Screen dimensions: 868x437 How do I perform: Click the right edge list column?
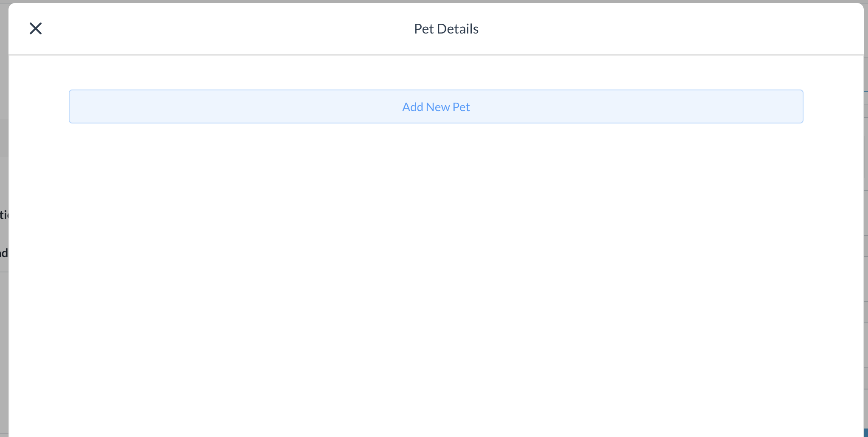(865, 212)
